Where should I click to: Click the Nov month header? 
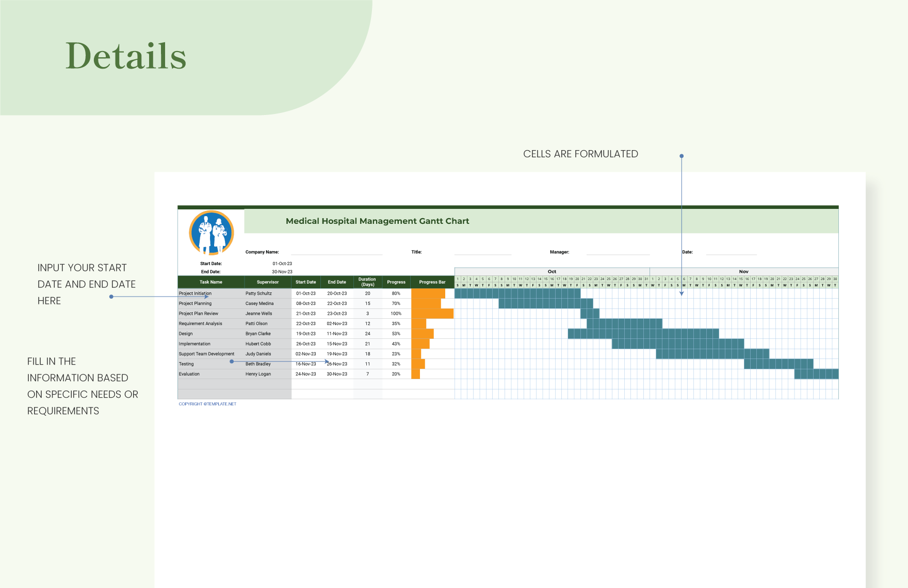tap(744, 271)
